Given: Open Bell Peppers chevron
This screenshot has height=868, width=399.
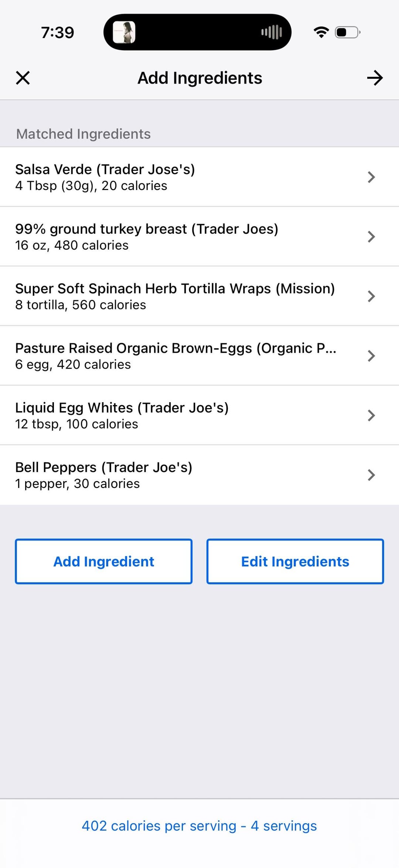Looking at the screenshot, I should (371, 475).
